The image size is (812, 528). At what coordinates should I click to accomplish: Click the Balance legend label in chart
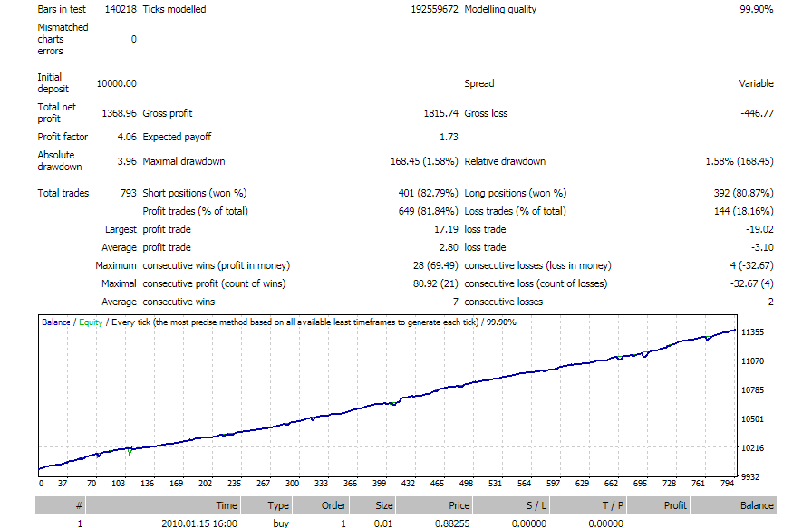56,322
